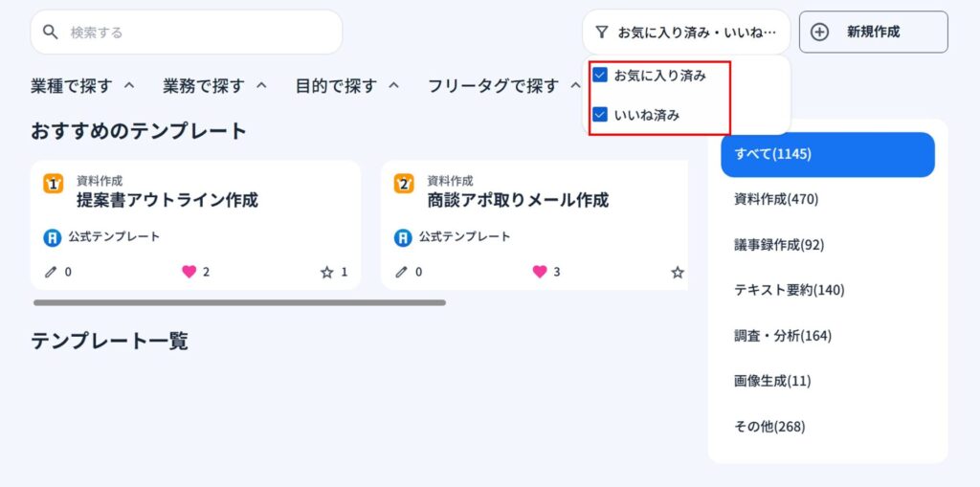The height and width of the screenshot is (487, 980).
Task: Expand the 業種で探す filter
Action: coord(82,86)
